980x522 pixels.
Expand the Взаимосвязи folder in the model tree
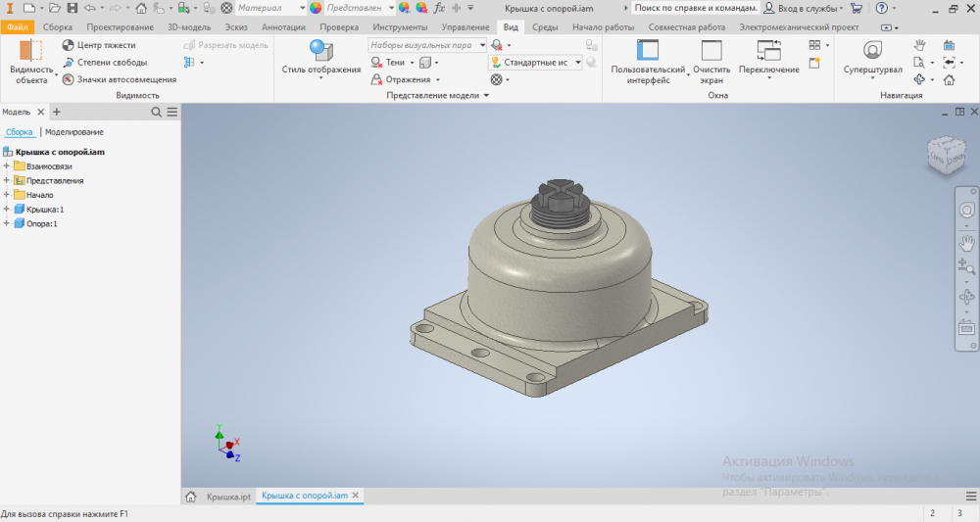click(7, 166)
